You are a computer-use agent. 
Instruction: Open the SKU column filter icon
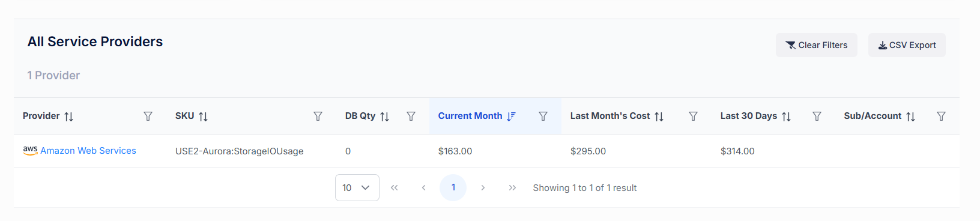[x=318, y=116]
